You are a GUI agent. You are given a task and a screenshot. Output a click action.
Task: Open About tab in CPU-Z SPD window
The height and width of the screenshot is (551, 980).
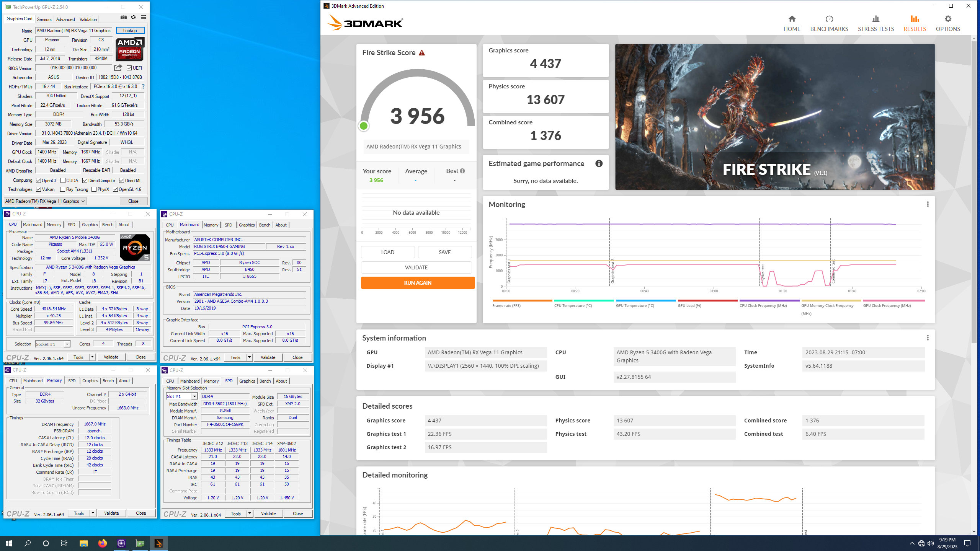(281, 381)
